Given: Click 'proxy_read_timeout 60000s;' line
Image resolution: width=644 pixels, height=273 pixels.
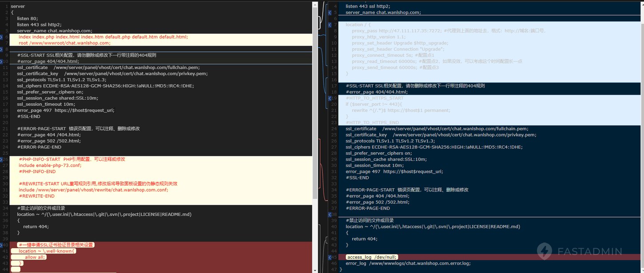Looking at the screenshot, I should pos(437,62).
